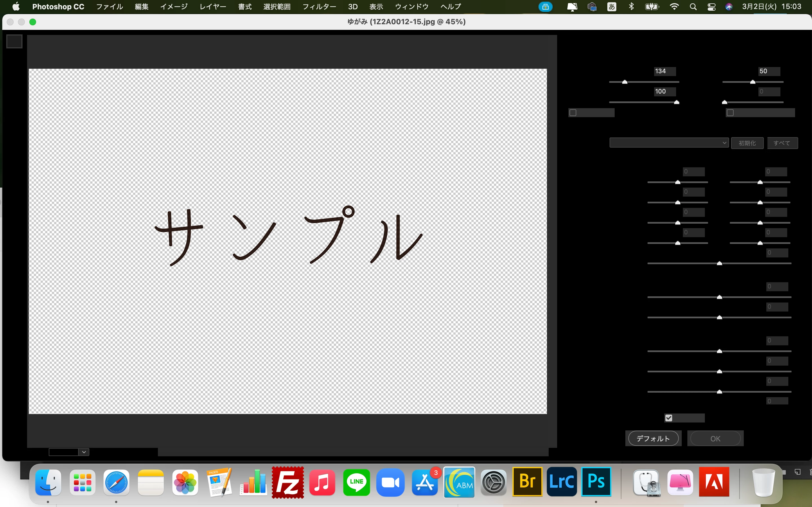Enable the checkbox under the 50 value slider

point(730,113)
